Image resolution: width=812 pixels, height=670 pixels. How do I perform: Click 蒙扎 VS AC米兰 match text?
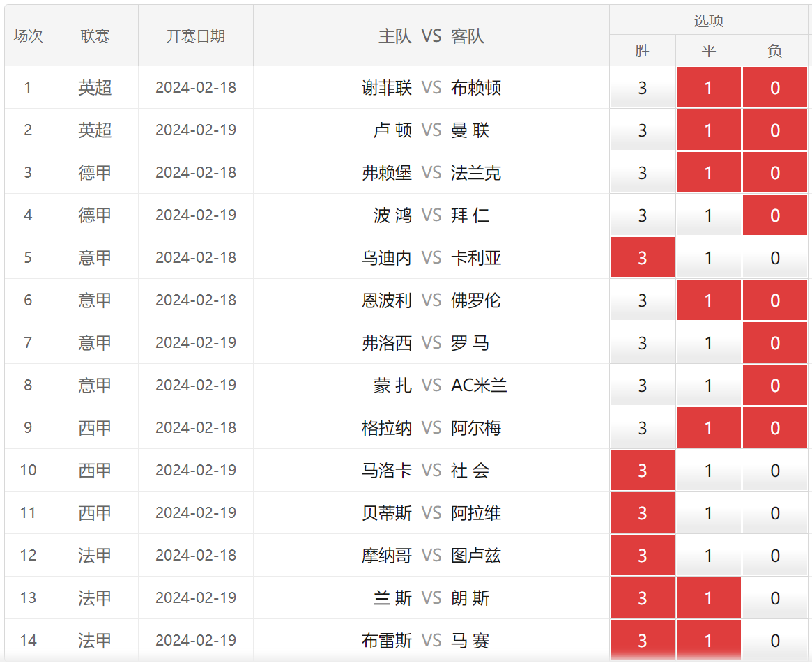click(440, 385)
